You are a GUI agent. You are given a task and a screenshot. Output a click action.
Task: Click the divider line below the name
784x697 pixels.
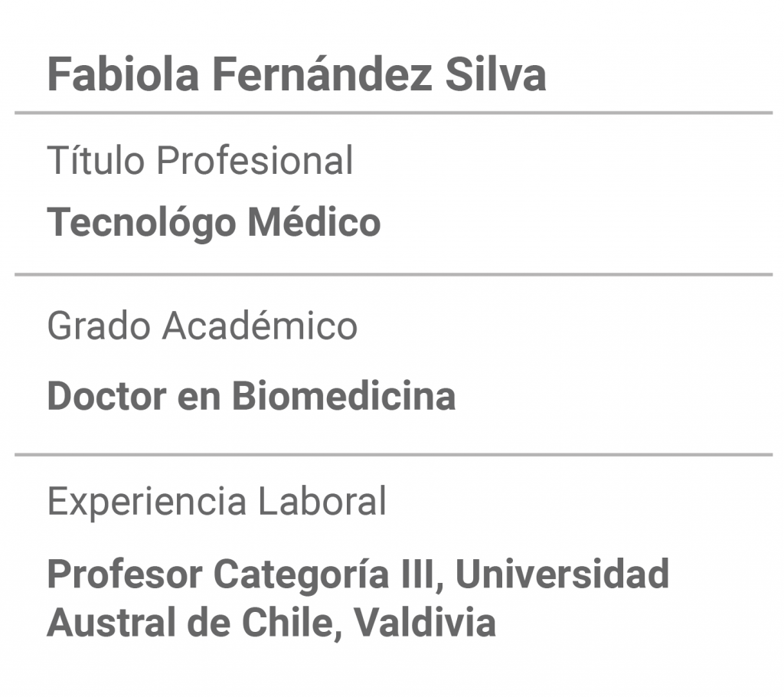click(394, 113)
